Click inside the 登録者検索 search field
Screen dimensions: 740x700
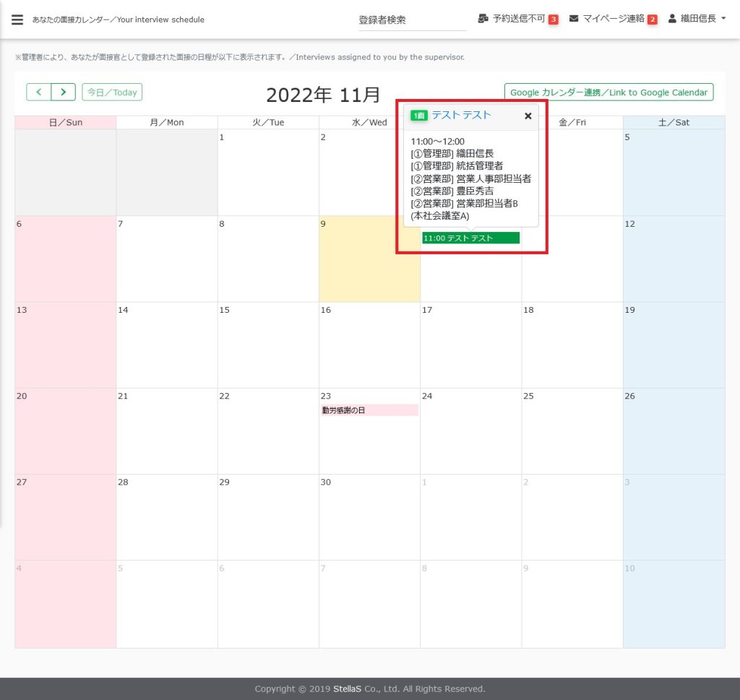[x=412, y=20]
